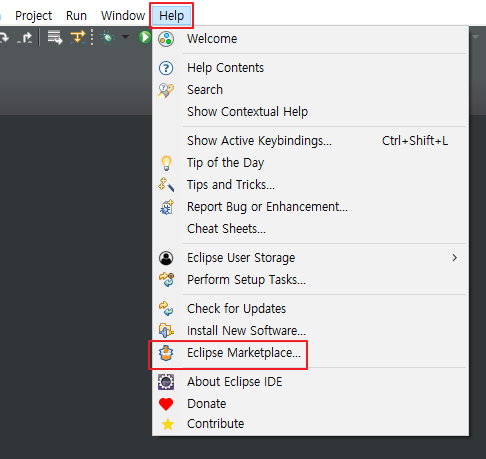Image resolution: width=486 pixels, height=459 pixels.
Task: Click the red Donate heart icon
Action: (x=166, y=404)
